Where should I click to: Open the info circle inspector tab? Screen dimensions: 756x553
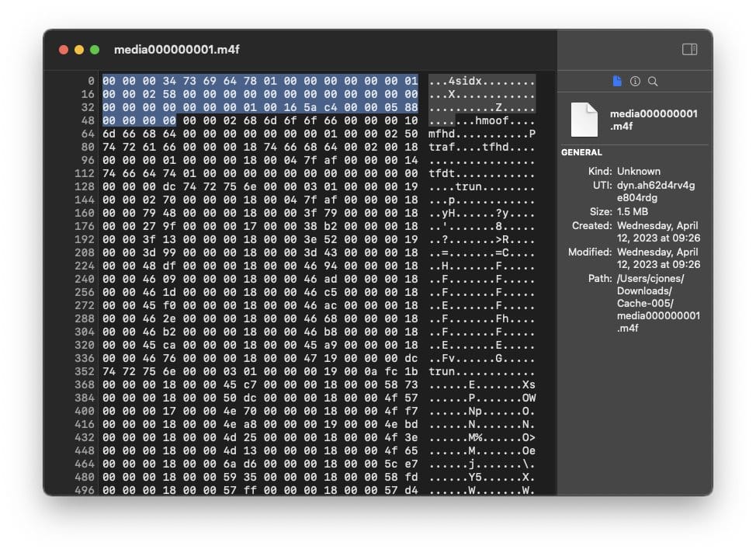(x=635, y=81)
